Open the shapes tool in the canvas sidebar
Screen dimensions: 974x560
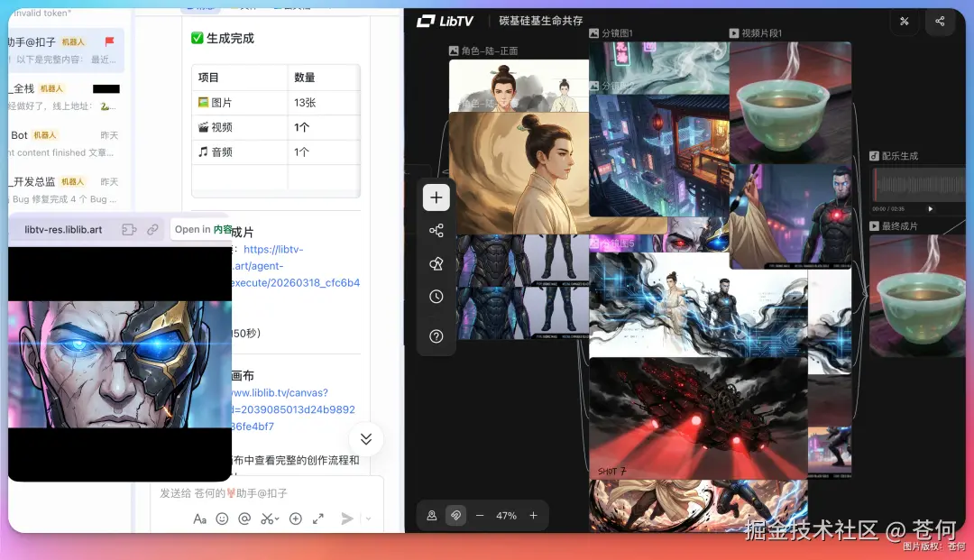tap(436, 263)
